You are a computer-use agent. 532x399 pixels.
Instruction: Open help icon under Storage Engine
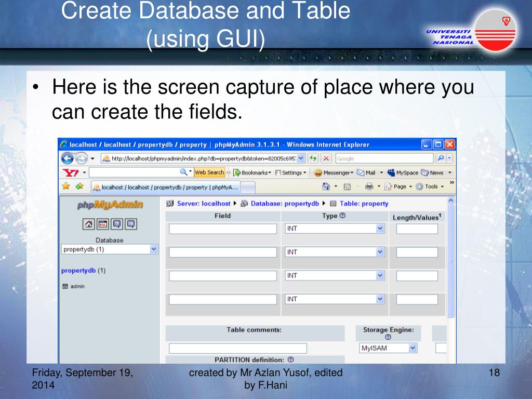pos(388,337)
